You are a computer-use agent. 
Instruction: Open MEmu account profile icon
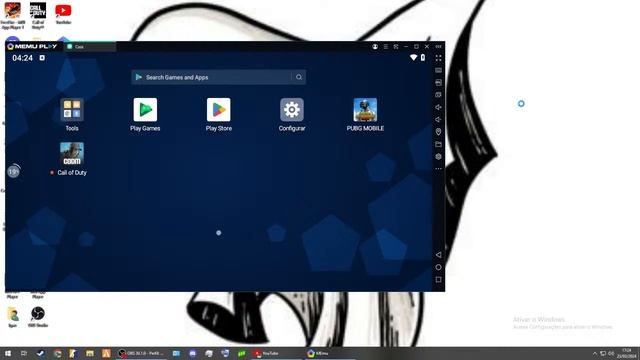tap(375, 47)
